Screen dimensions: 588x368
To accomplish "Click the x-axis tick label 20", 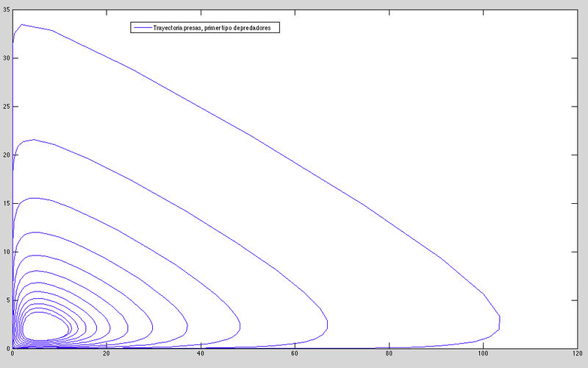I will pyautogui.click(x=107, y=355).
